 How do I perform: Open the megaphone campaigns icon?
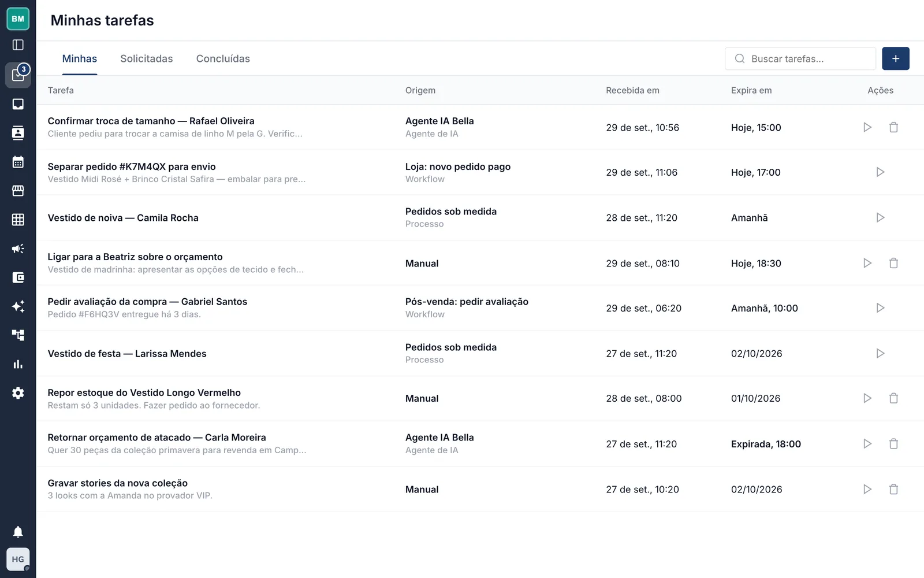point(18,249)
